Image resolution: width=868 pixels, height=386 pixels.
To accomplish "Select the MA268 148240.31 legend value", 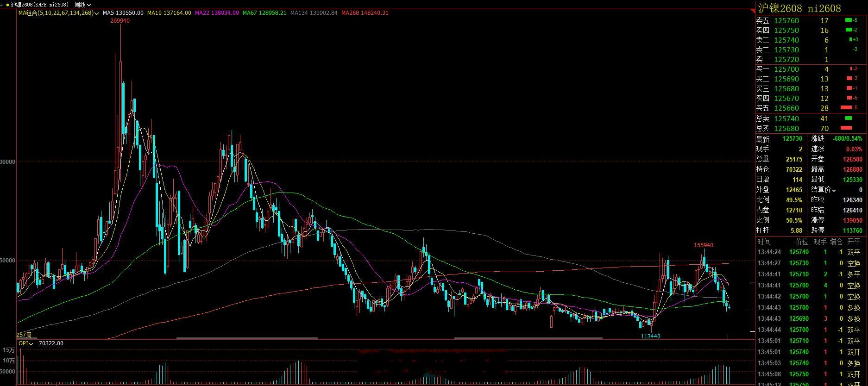I will coord(365,13).
